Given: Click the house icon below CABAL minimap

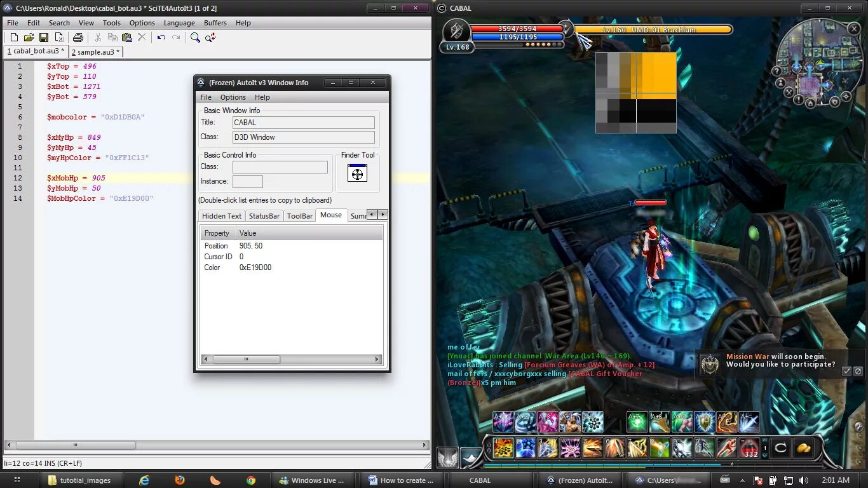Looking at the screenshot, I should coord(811,104).
